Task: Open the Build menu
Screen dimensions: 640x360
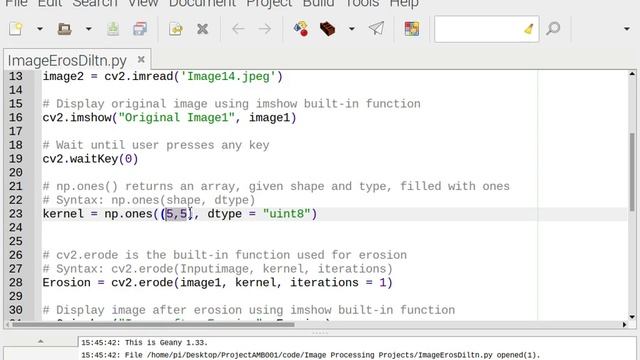Action: [318, 3]
